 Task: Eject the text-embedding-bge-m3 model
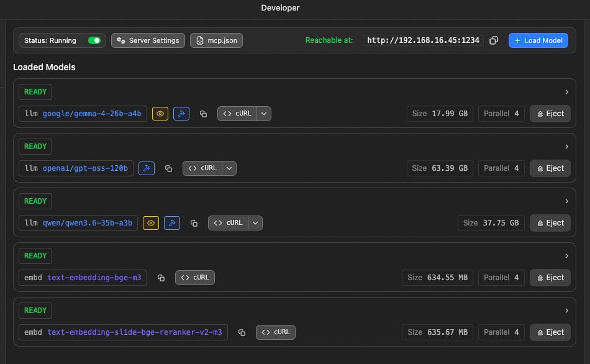550,278
